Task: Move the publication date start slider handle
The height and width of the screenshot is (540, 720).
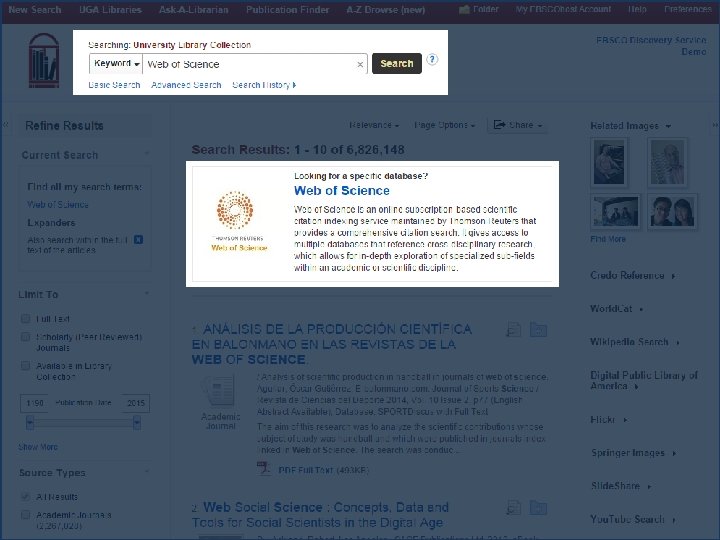Action: (30, 422)
